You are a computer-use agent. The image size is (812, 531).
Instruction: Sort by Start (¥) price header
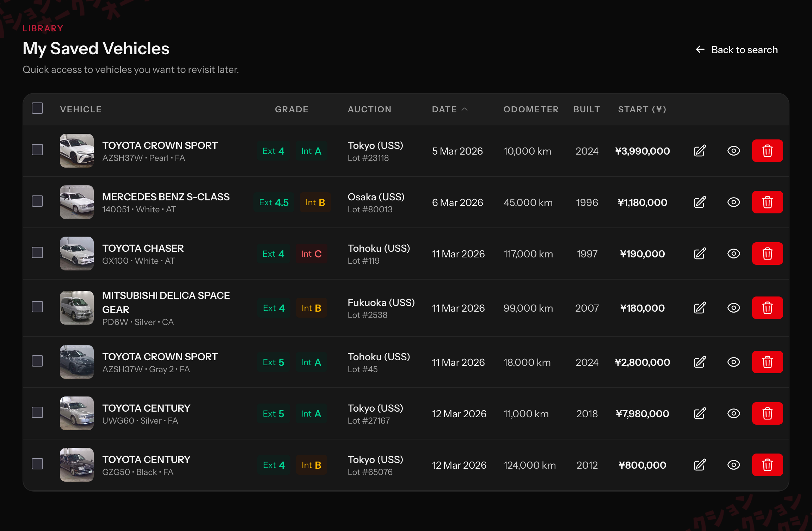click(x=642, y=110)
